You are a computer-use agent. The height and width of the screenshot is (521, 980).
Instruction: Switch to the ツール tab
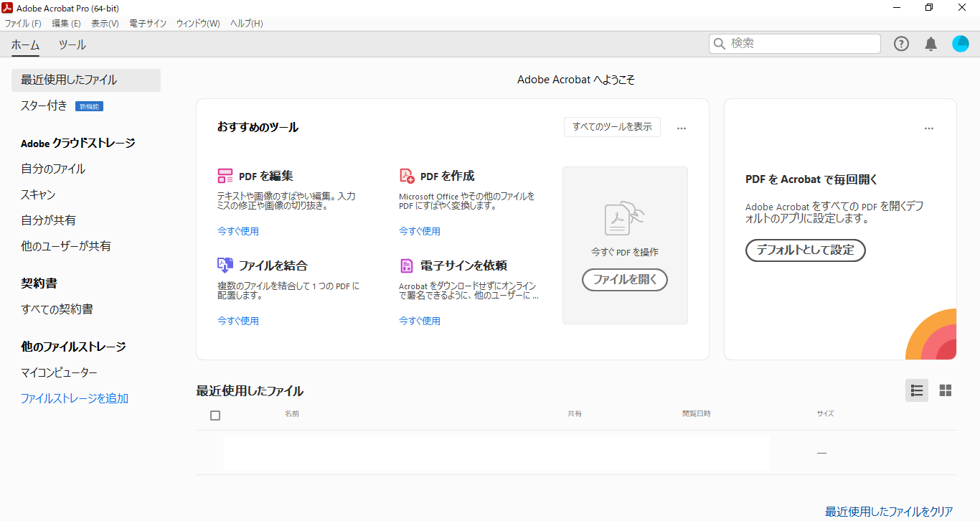[72, 45]
